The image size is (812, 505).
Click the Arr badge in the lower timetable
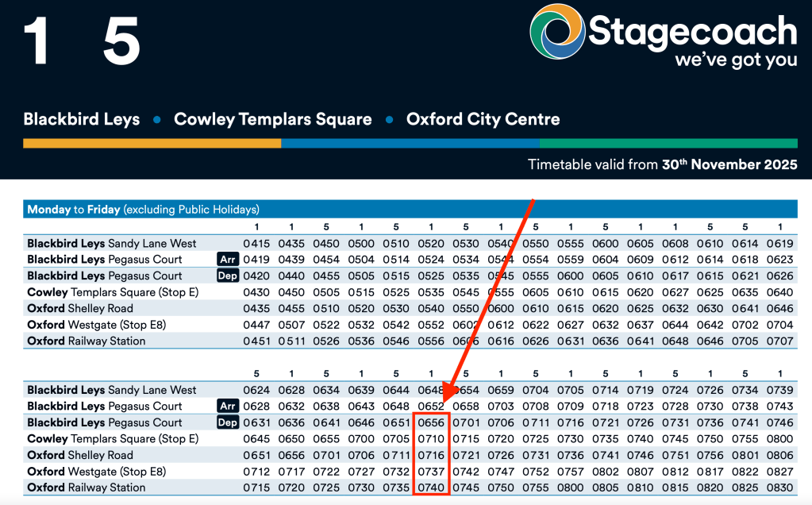(x=228, y=407)
